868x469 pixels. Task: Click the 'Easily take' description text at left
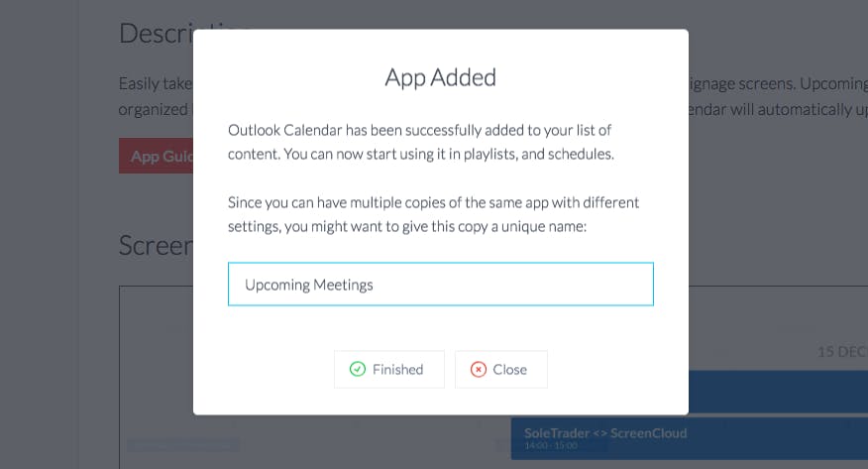click(x=156, y=83)
